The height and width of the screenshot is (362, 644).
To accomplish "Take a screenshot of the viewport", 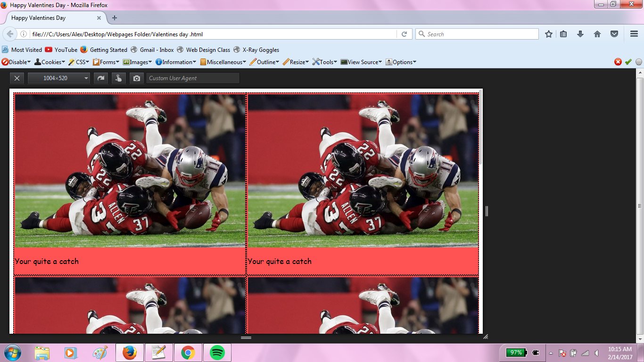I will 137,78.
